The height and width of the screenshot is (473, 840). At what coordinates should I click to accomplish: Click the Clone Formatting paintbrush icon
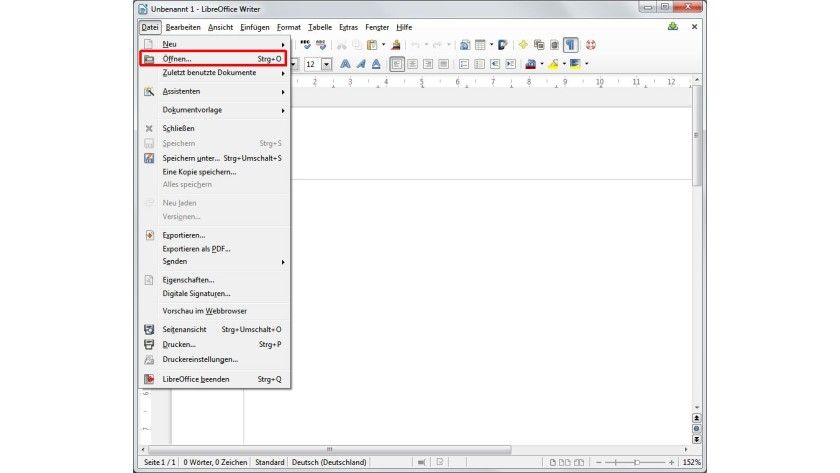(x=395, y=45)
